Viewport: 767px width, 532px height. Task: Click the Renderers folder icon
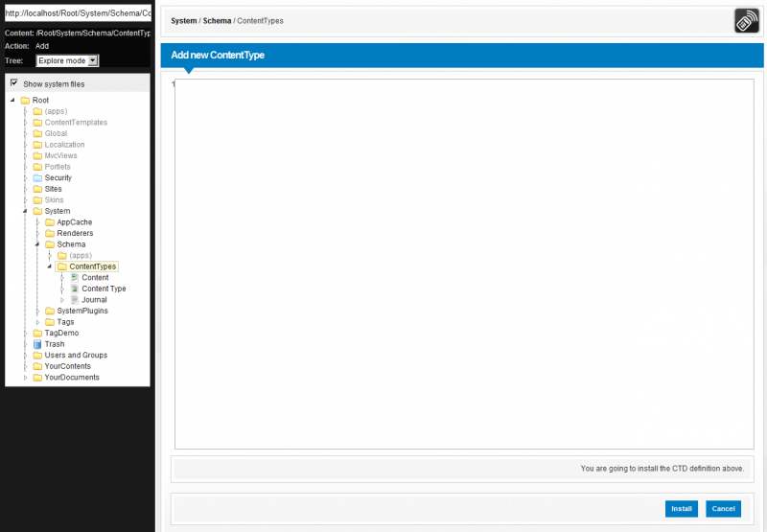pos(50,233)
